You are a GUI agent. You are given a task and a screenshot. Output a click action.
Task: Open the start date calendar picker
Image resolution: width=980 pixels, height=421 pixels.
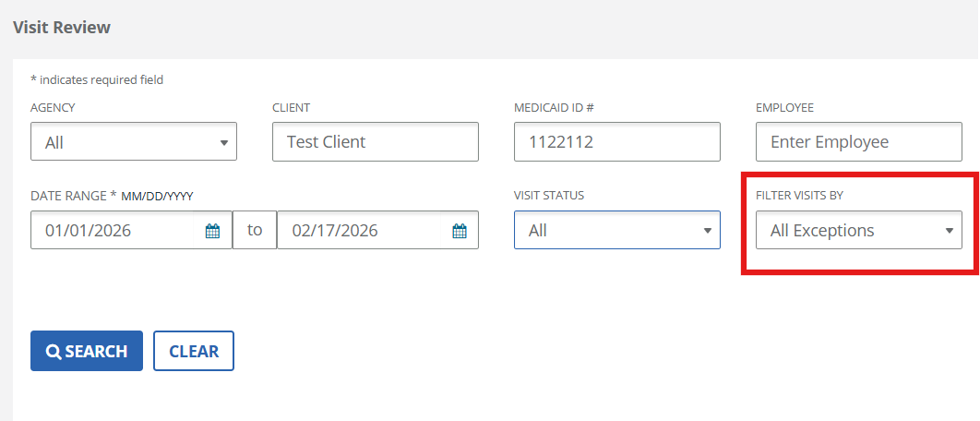click(212, 231)
